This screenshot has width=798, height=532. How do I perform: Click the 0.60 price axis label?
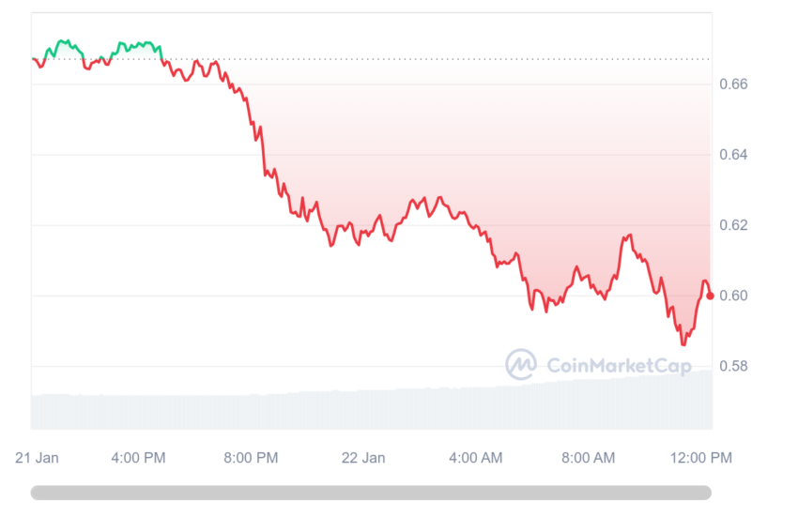coord(733,296)
